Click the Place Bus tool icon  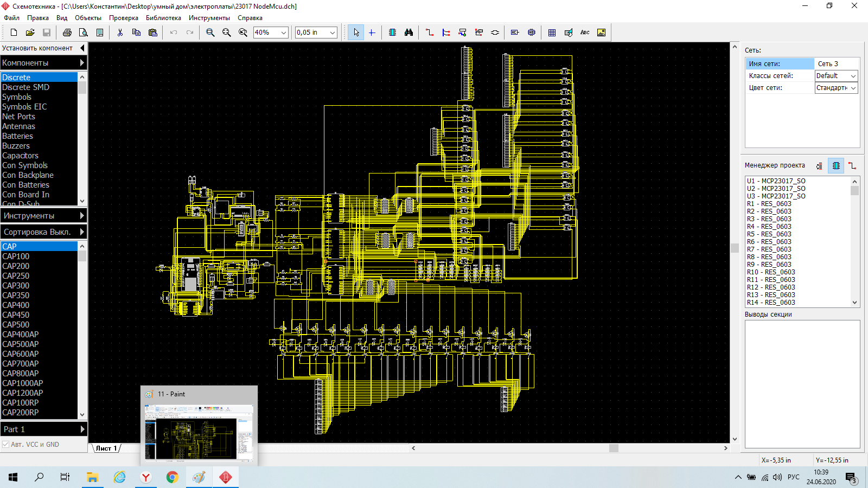(446, 33)
